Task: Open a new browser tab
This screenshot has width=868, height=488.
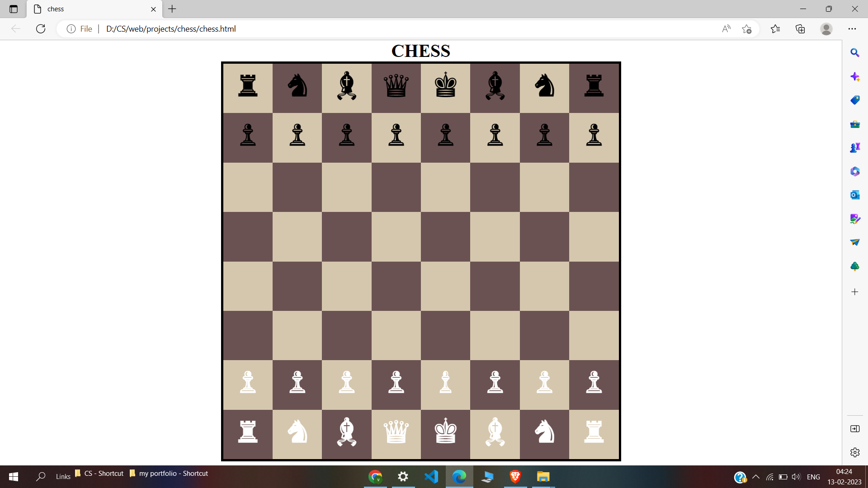Action: click(x=172, y=9)
